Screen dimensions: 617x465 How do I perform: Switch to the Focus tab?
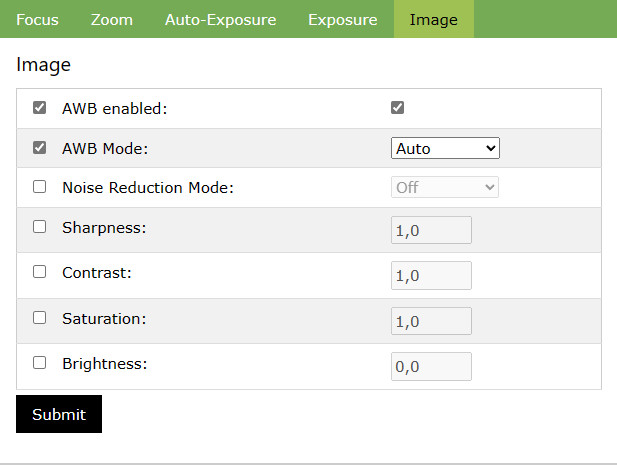pos(37,20)
